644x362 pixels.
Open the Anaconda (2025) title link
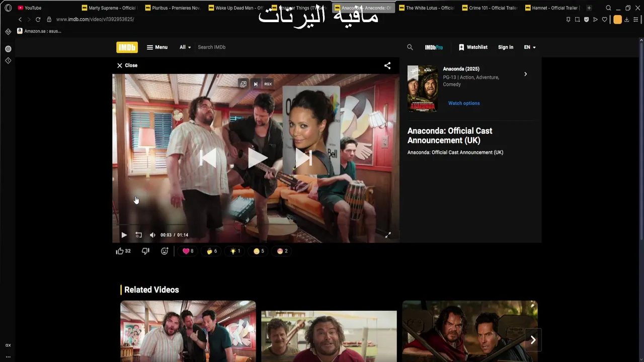[461, 69]
